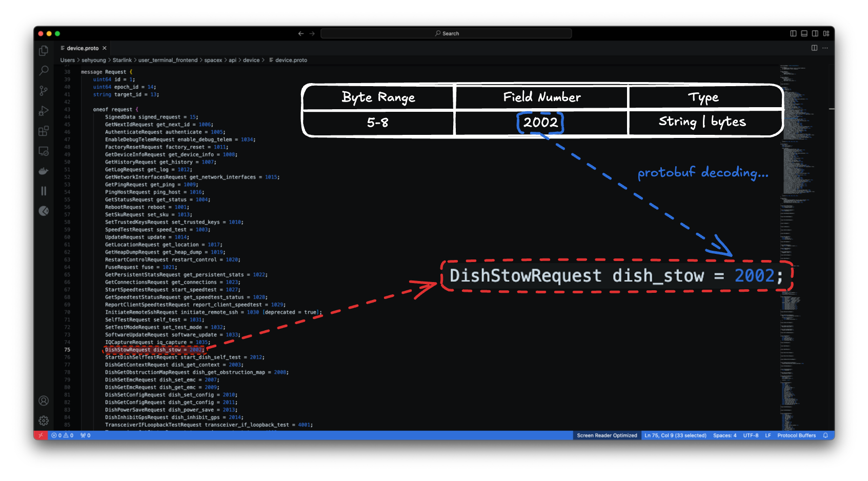Open the notifications bell icon
Screen dimensions: 868x481
point(825,435)
